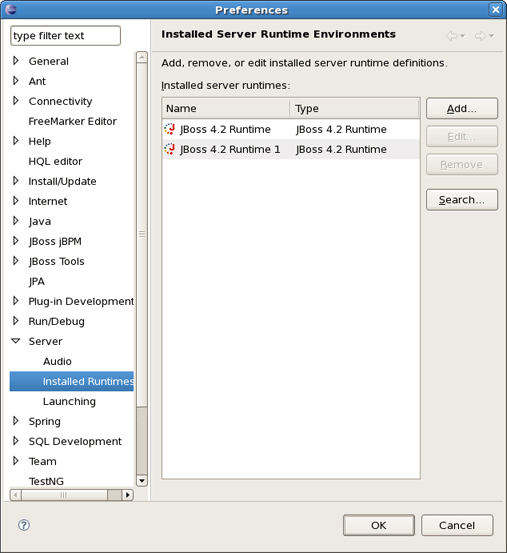The width and height of the screenshot is (507, 553).
Task: Click the Eclipse icon in the title bar
Action: (x=11, y=9)
